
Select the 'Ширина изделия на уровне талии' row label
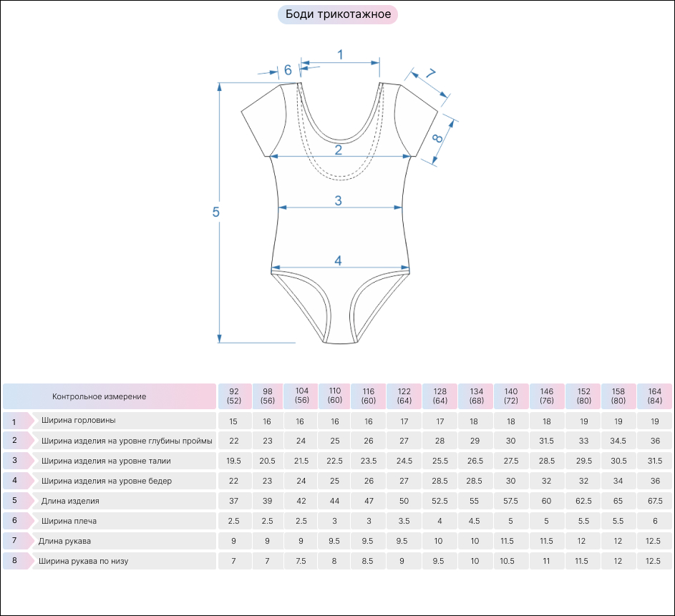click(106, 461)
